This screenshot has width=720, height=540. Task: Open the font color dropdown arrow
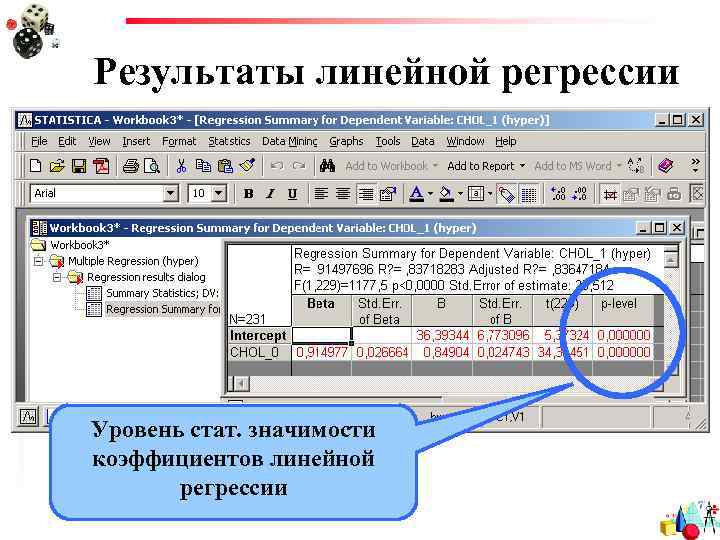tap(430, 194)
